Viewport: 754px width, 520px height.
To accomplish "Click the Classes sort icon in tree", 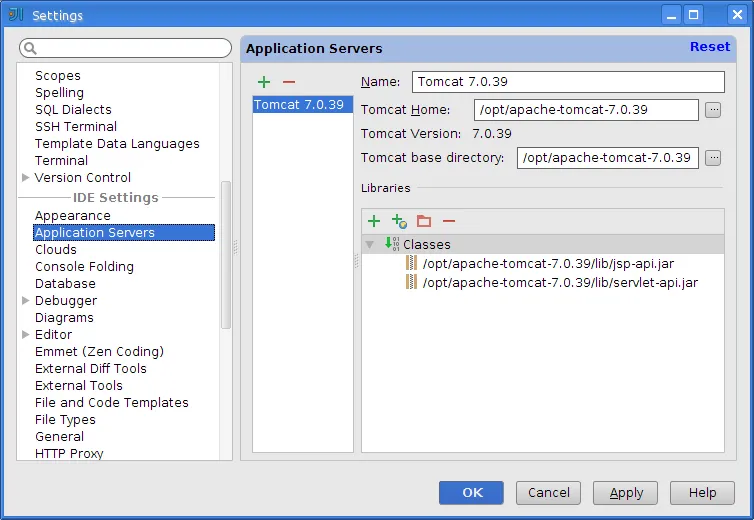I will pyautogui.click(x=391, y=244).
